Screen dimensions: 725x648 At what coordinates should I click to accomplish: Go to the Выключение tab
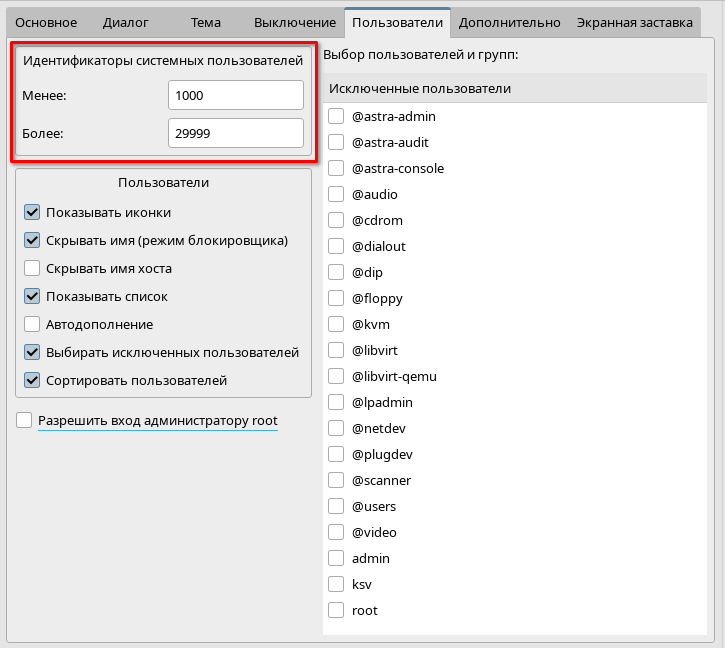294,22
